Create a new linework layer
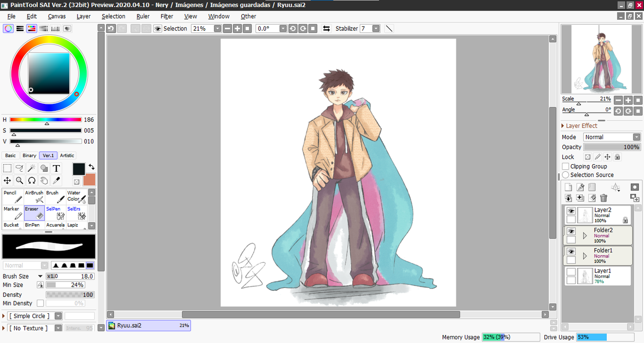The width and height of the screenshot is (644, 343). tap(580, 187)
